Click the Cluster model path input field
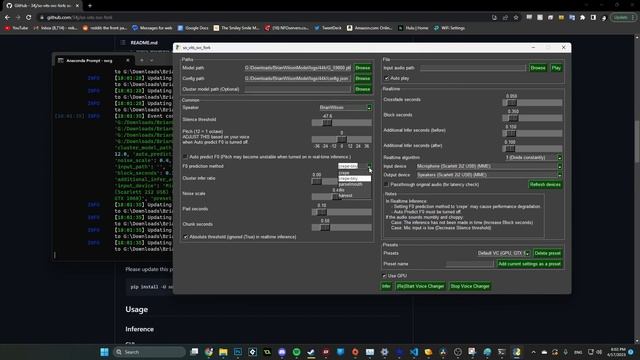 [298, 89]
